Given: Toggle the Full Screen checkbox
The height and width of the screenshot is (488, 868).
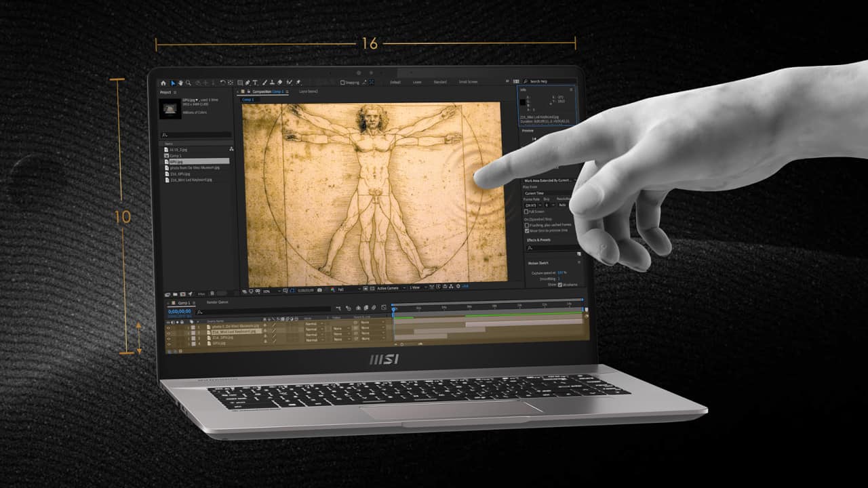Looking at the screenshot, I should pyautogui.click(x=526, y=211).
